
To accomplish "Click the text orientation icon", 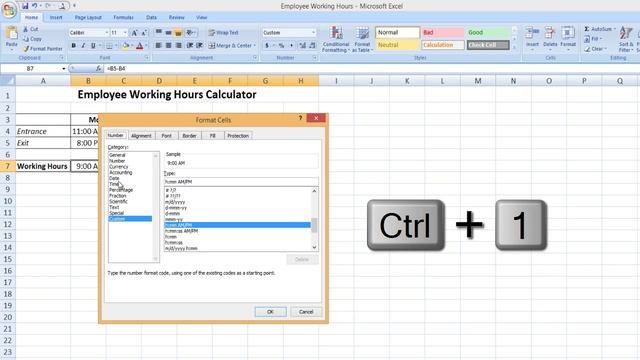I will click(x=190, y=33).
